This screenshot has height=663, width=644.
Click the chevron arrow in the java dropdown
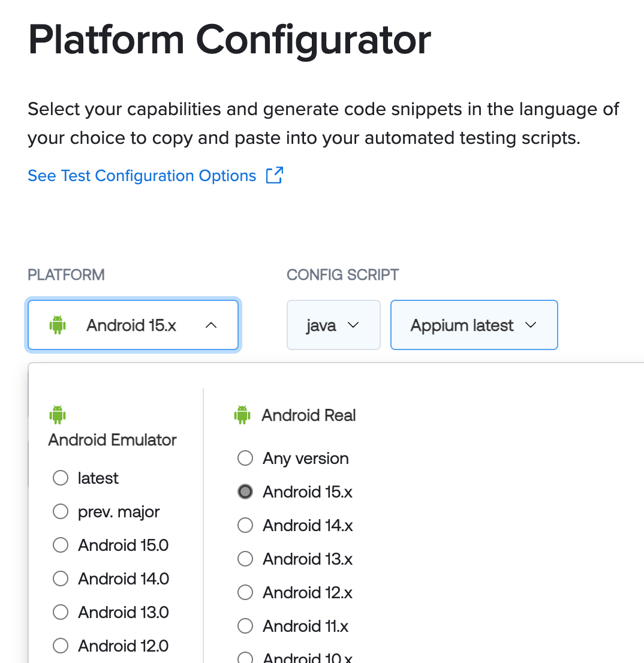click(x=353, y=325)
